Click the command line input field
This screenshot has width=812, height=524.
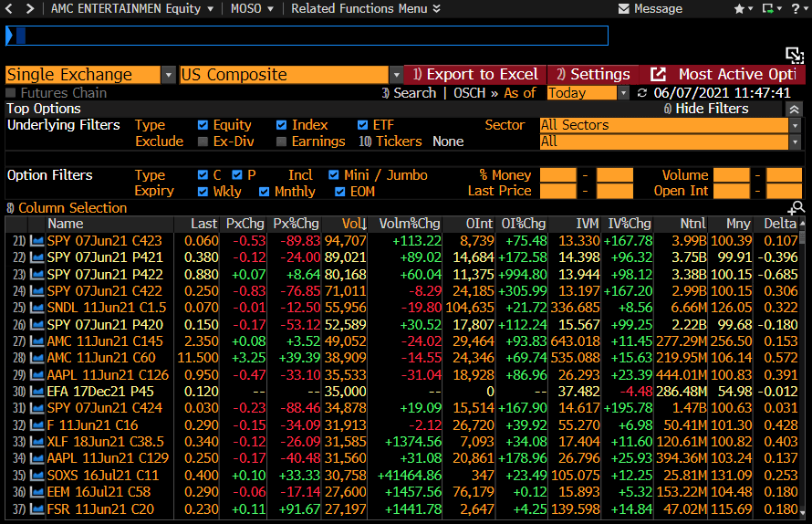pyautogui.click(x=307, y=36)
